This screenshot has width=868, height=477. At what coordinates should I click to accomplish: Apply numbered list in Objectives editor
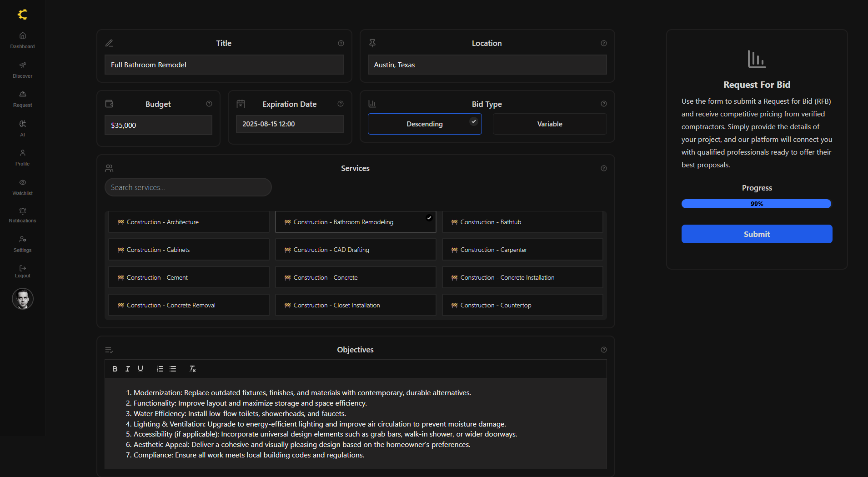click(x=160, y=369)
